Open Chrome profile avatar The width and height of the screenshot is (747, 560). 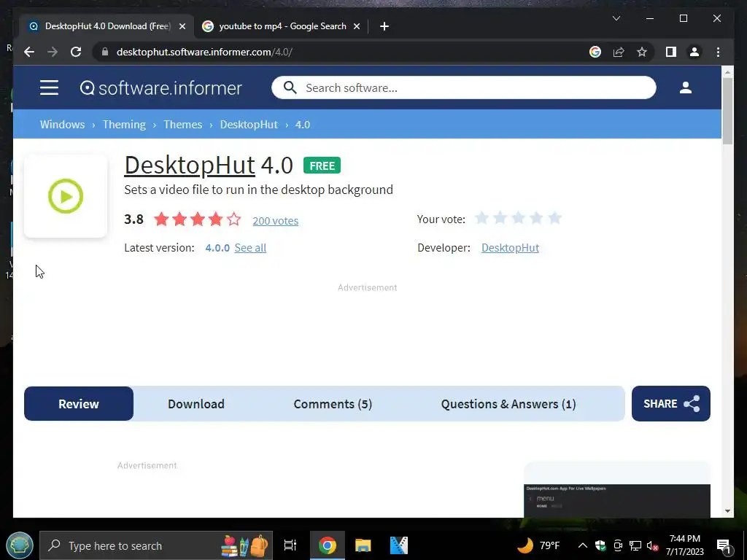pyautogui.click(x=694, y=52)
